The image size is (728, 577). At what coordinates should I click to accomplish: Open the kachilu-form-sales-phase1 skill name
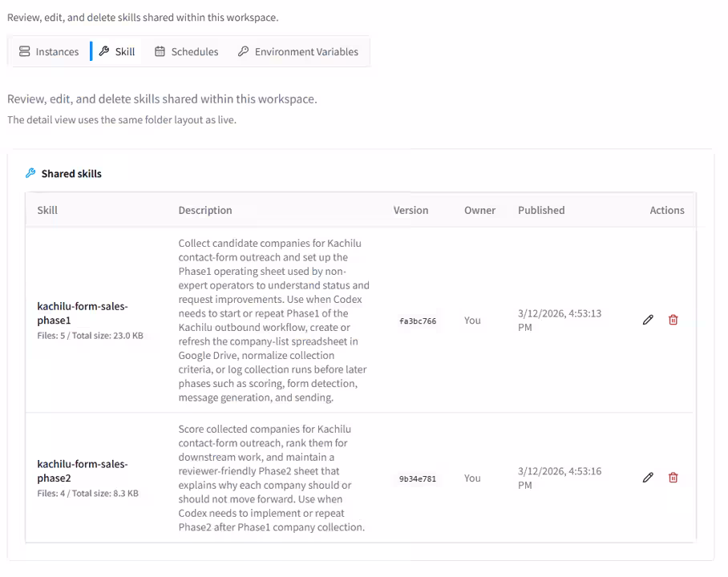[x=83, y=313]
